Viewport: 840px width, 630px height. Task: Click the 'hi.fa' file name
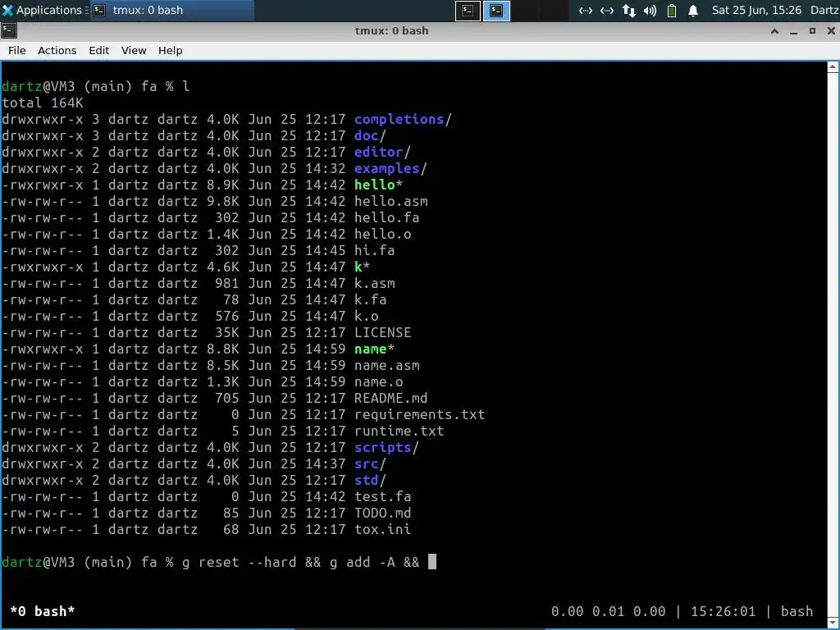click(374, 250)
